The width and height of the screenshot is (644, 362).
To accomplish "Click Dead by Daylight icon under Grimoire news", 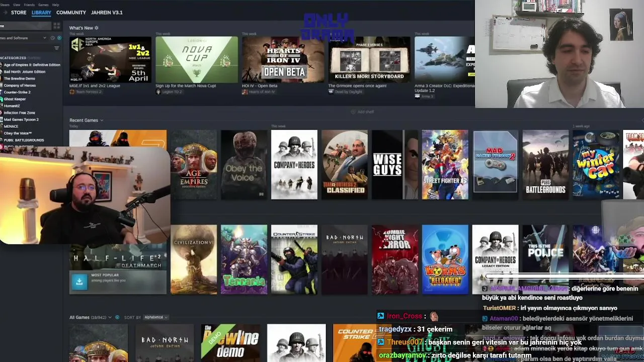I will tap(331, 92).
